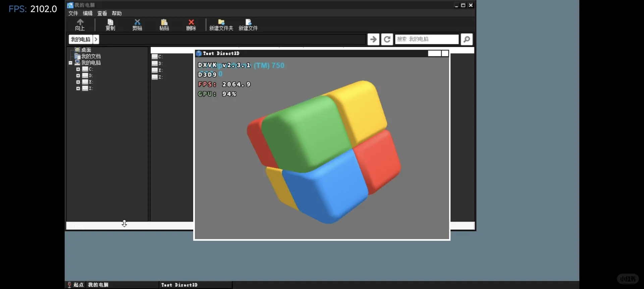Close the 我的电脑 window
The height and width of the screenshot is (289, 644).
click(x=471, y=5)
